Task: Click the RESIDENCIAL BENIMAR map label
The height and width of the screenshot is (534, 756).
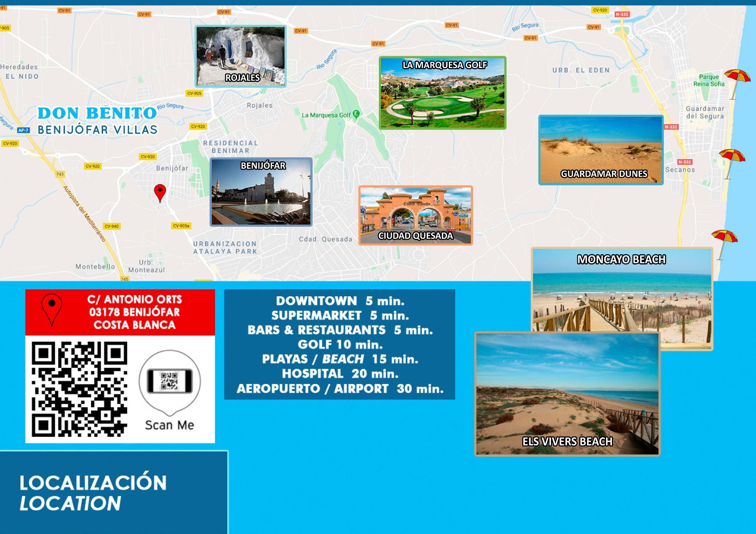Action: pyautogui.click(x=231, y=147)
